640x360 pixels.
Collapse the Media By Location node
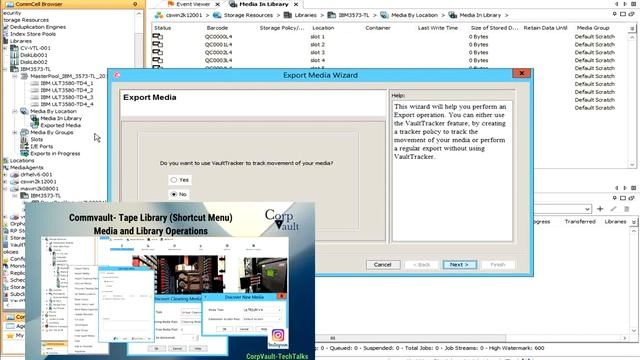click(15, 111)
